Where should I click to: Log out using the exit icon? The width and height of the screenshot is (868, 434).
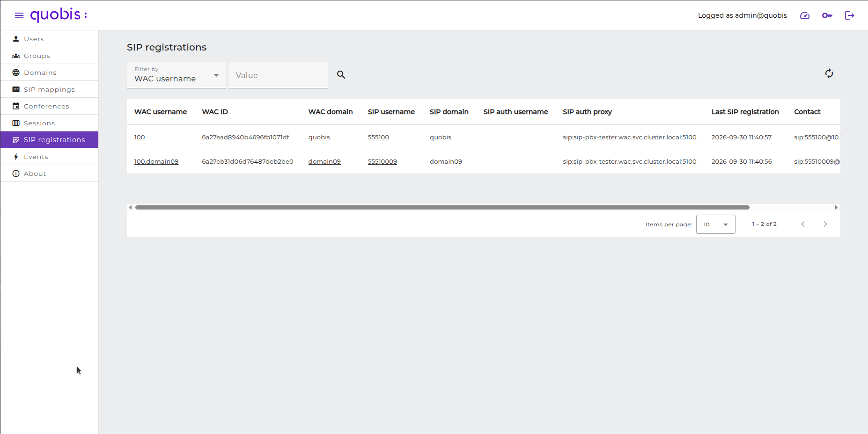tap(850, 15)
